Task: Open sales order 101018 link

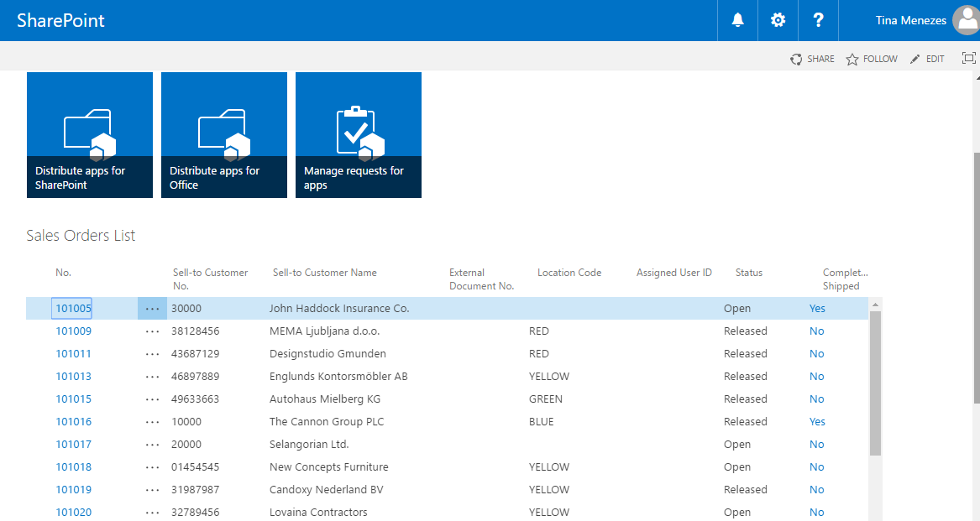Action: tap(73, 466)
